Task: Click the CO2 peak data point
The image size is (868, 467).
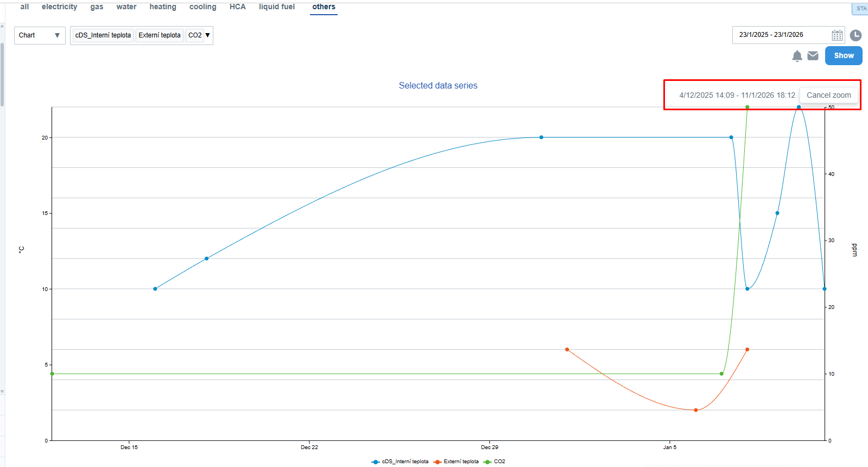Action: pyautogui.click(x=747, y=107)
